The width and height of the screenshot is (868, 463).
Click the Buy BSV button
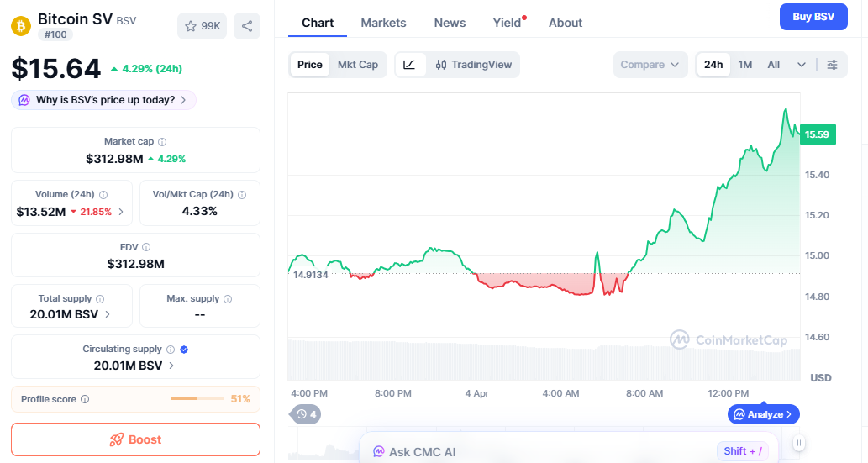point(813,17)
